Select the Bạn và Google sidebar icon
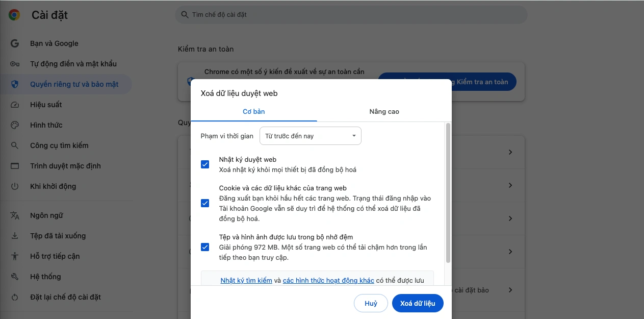The image size is (644, 319). (x=14, y=43)
